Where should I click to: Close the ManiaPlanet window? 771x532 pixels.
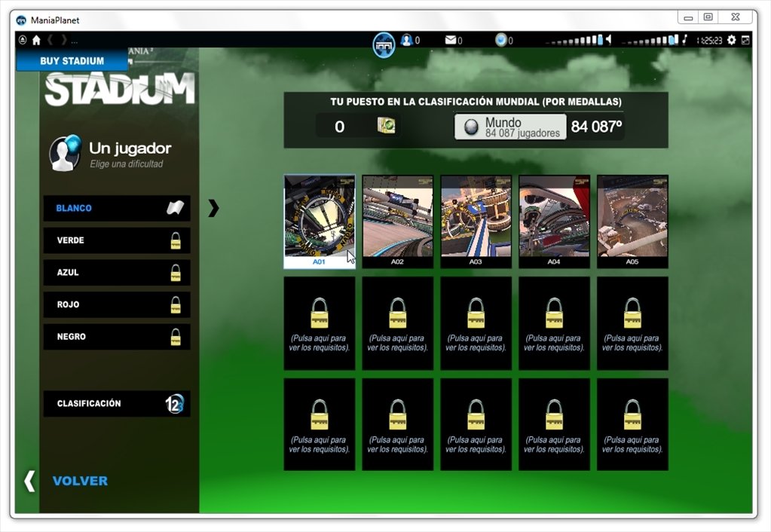click(735, 17)
